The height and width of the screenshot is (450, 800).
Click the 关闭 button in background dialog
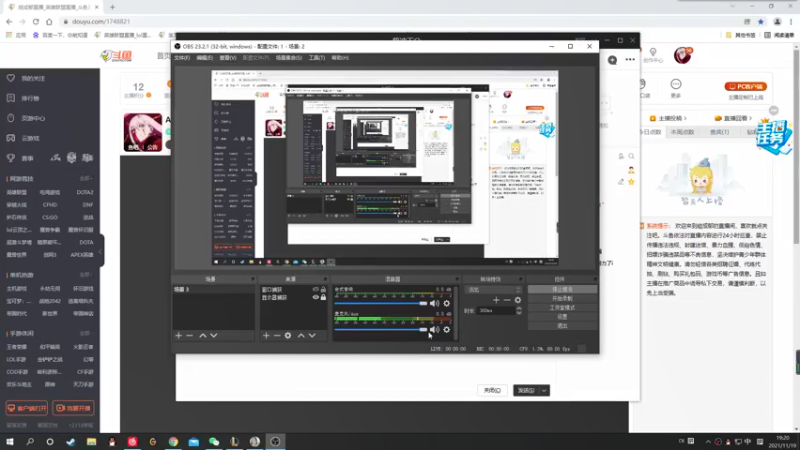[492, 390]
